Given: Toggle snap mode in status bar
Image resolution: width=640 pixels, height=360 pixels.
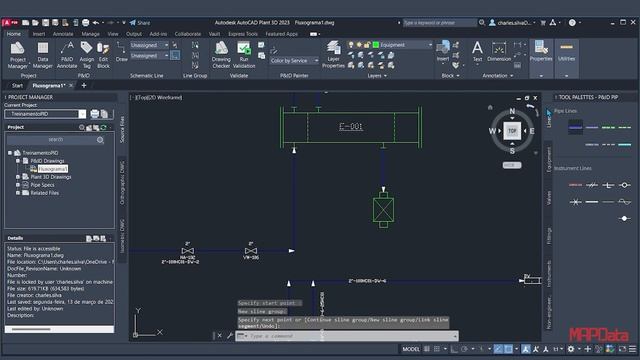Looking at the screenshot, I should click(x=437, y=349).
